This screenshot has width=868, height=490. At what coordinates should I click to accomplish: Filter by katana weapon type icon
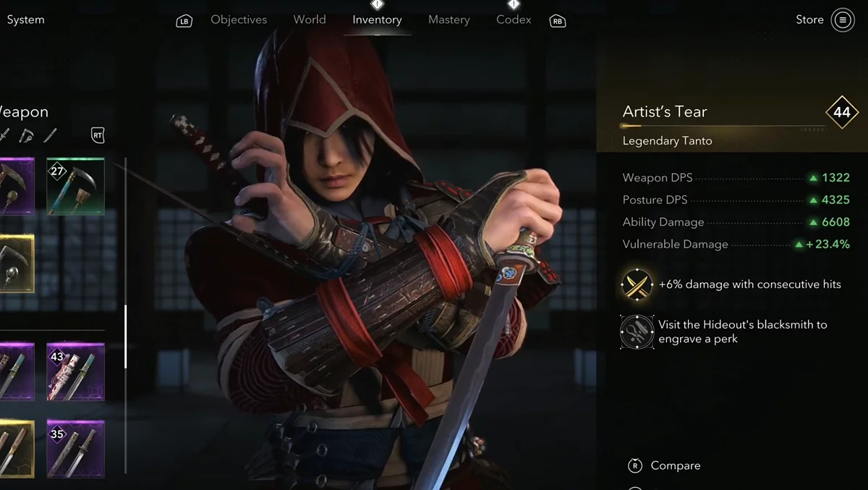pos(4,135)
